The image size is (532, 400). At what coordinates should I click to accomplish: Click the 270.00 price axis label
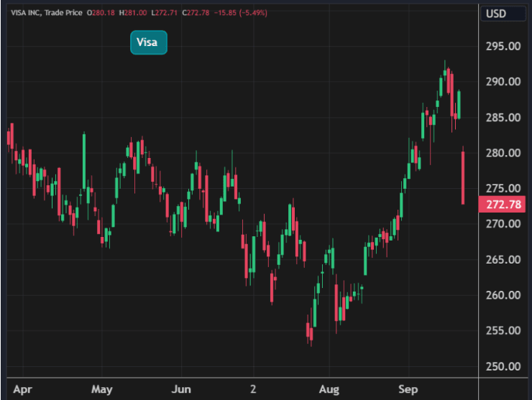point(503,224)
